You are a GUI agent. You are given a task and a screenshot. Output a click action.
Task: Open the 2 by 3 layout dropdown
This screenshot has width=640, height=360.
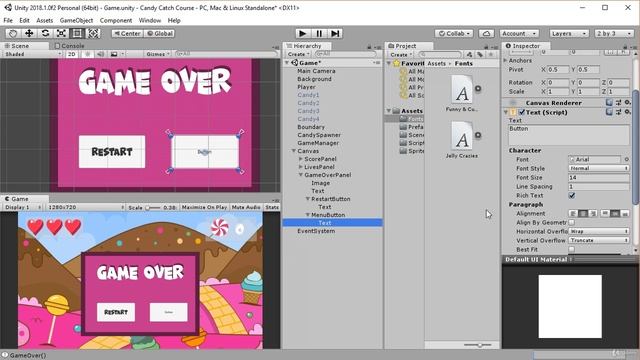[614, 33]
